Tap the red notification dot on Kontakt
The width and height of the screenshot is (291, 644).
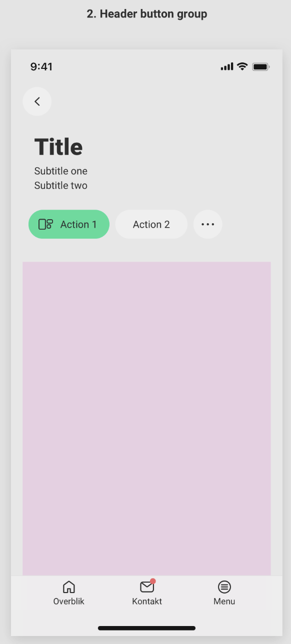[x=153, y=581]
